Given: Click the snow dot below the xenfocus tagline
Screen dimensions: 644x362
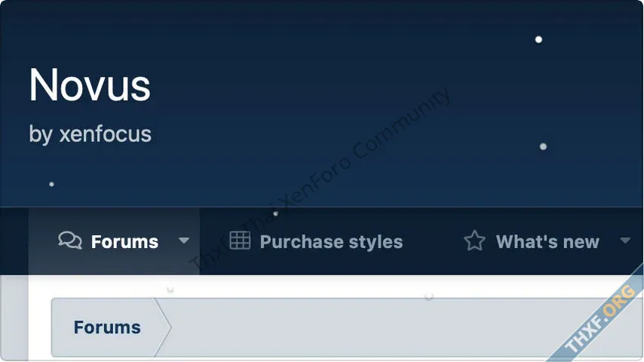Looking at the screenshot, I should [x=51, y=184].
